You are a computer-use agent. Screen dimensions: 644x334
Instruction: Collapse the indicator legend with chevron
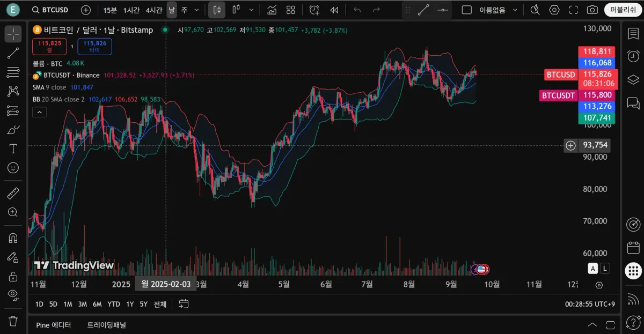tap(40, 112)
